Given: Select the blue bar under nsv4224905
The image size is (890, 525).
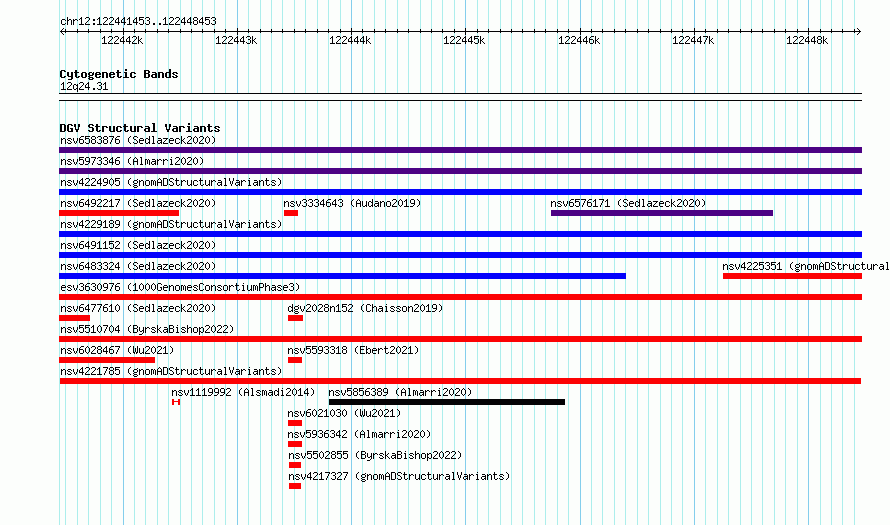Looking at the screenshot, I should 460,192.
